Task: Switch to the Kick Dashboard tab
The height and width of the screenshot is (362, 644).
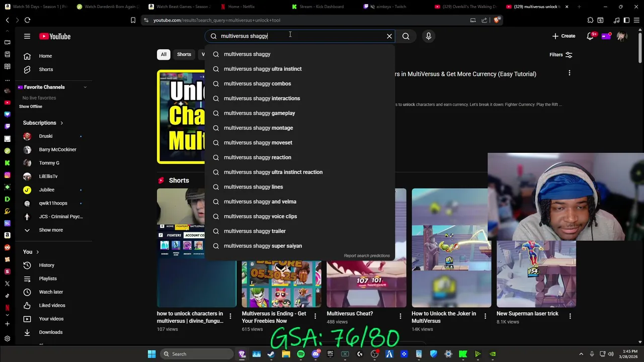Action: pos(321,7)
